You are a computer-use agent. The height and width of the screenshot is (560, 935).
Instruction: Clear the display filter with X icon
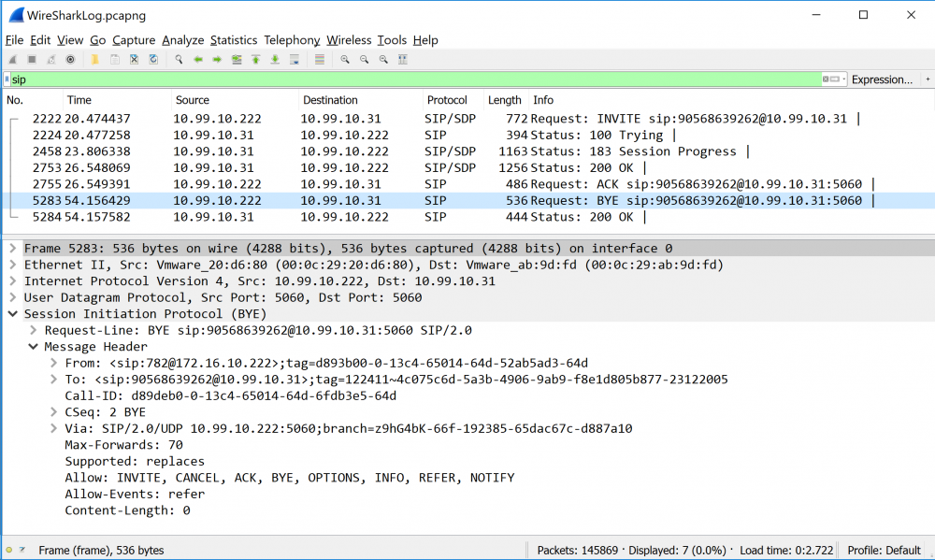point(826,80)
